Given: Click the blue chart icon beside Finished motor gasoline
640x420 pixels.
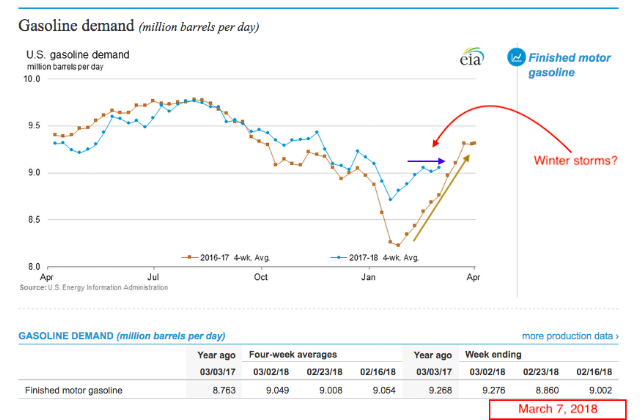Looking at the screenshot, I should (516, 57).
